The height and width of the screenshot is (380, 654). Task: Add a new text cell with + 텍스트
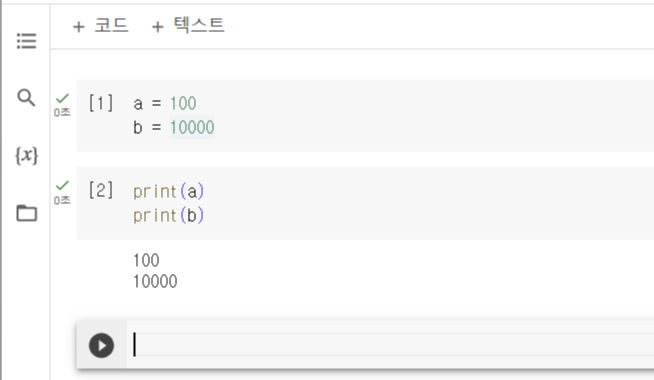pyautogui.click(x=188, y=26)
